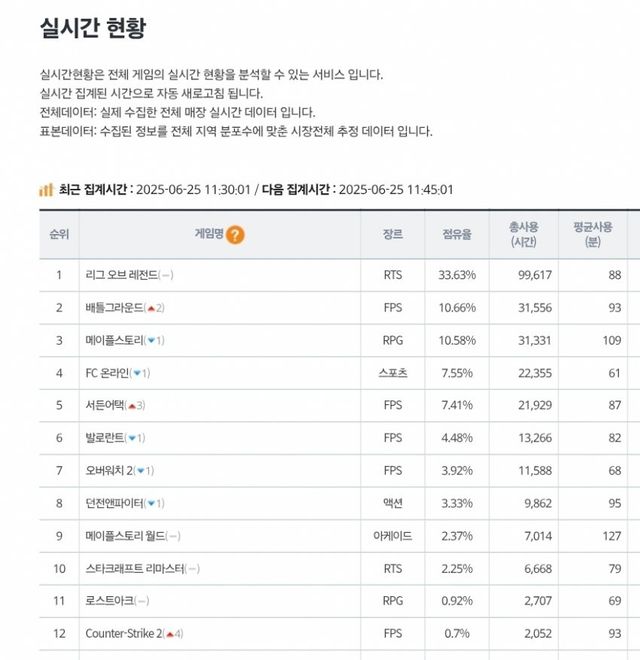Click red up arrow beside Counter-Strike 2

pos(171,633)
